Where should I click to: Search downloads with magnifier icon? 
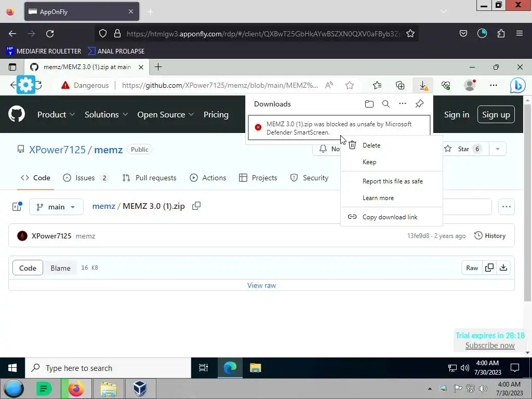(386, 104)
